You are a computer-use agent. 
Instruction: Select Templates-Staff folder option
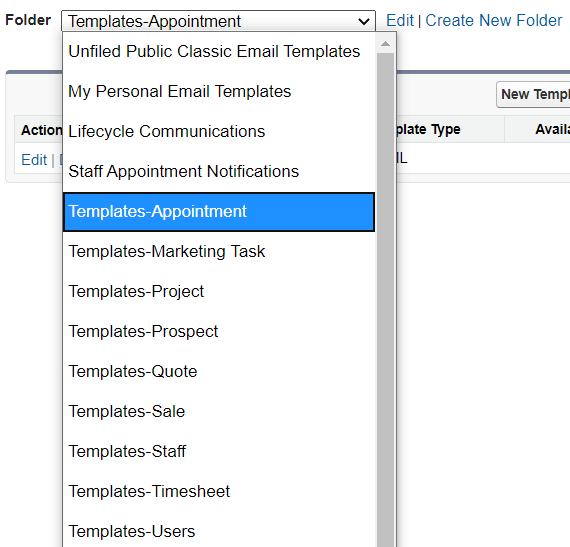219,451
